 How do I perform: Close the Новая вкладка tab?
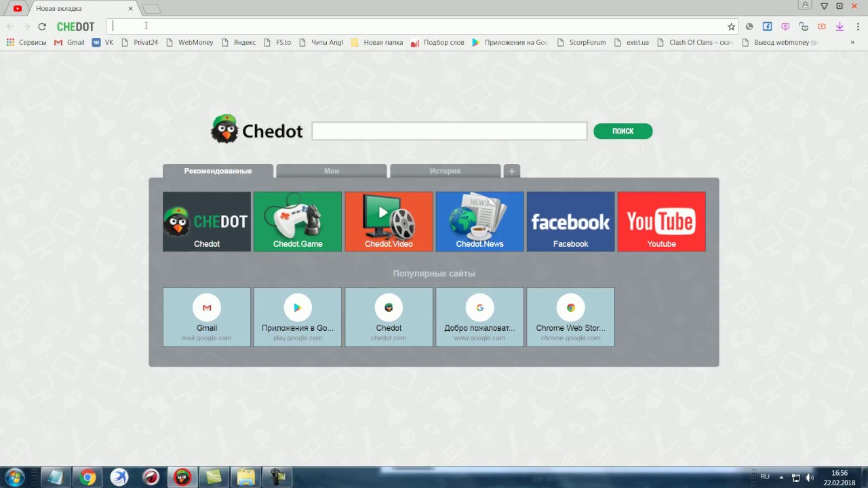(131, 9)
